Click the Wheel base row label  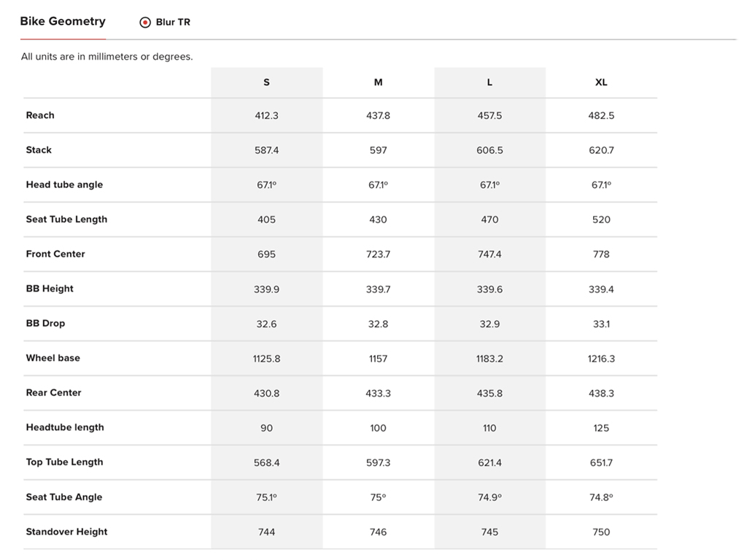(53, 358)
